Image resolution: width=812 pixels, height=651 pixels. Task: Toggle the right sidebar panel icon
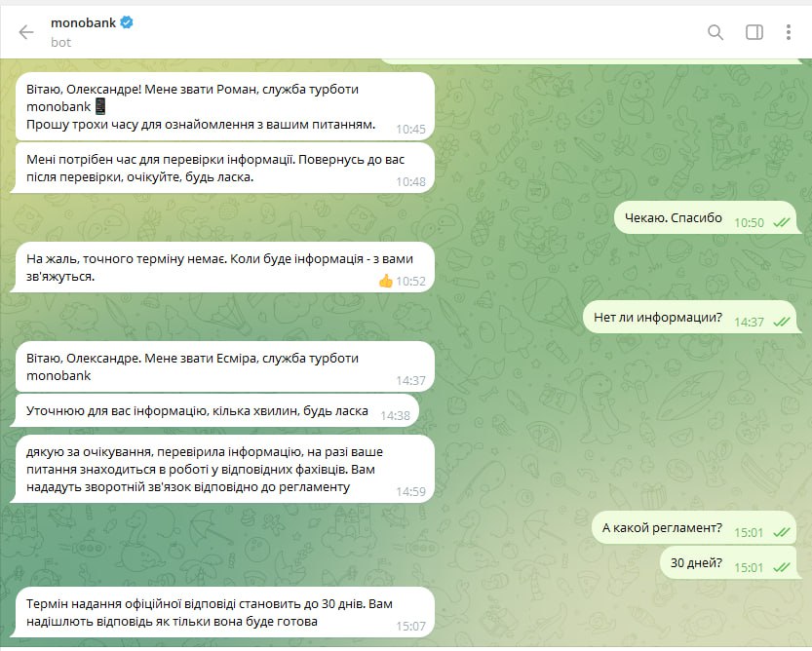pos(754,32)
